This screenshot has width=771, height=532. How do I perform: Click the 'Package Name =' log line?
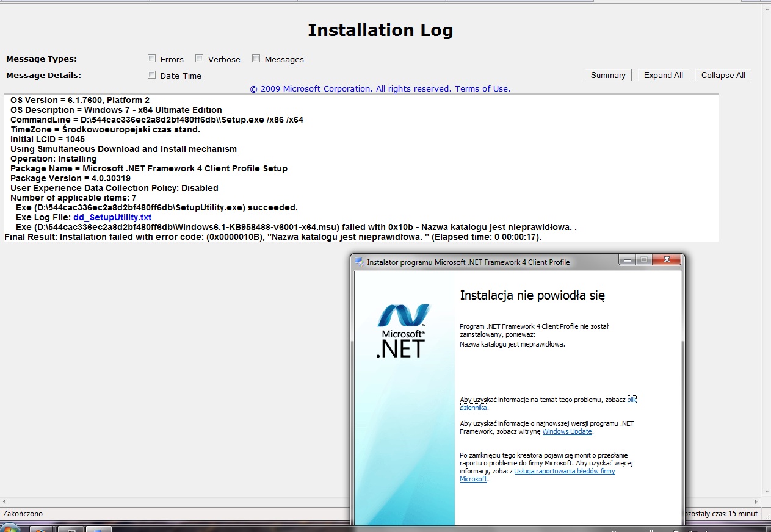[149, 168]
